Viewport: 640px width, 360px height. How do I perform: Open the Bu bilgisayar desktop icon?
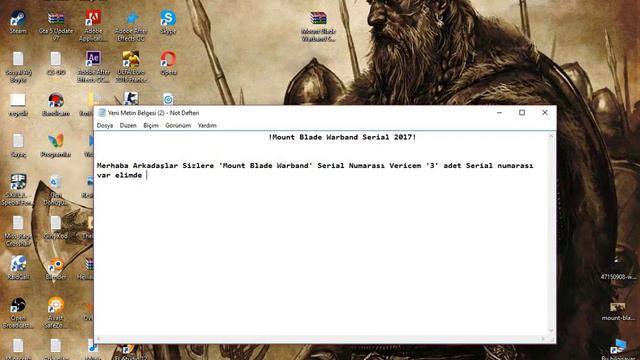[x=618, y=349]
